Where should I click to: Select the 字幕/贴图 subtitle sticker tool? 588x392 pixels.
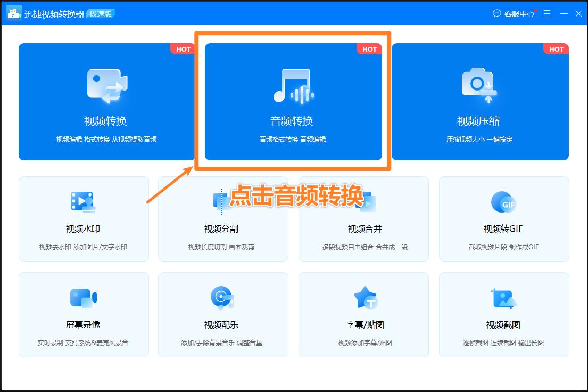click(363, 314)
